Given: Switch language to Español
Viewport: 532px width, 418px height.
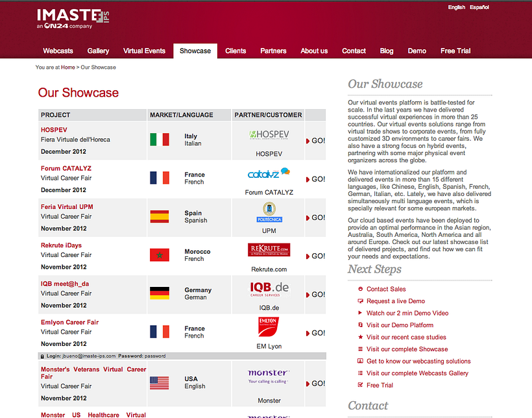Looking at the screenshot, I should point(479,7).
